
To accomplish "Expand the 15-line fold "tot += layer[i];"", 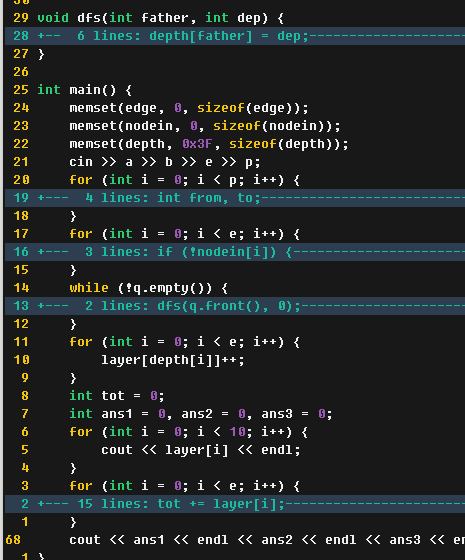I will tap(235, 504).
